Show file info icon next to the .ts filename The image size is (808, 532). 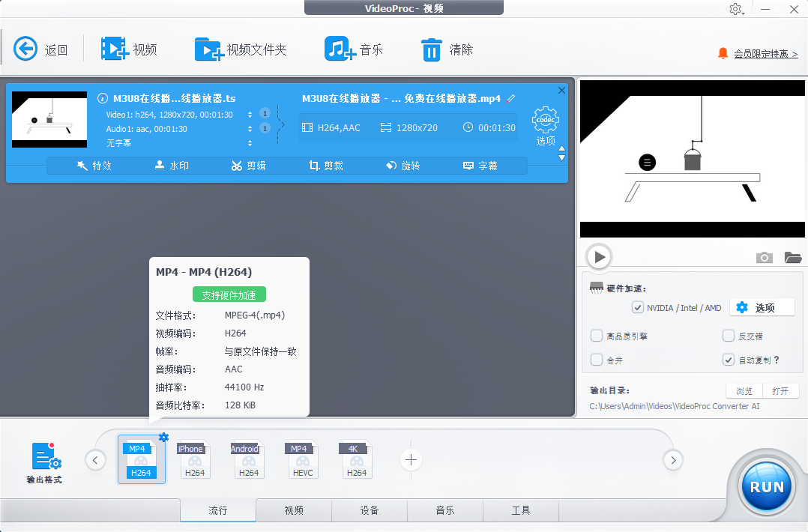pyautogui.click(x=103, y=98)
